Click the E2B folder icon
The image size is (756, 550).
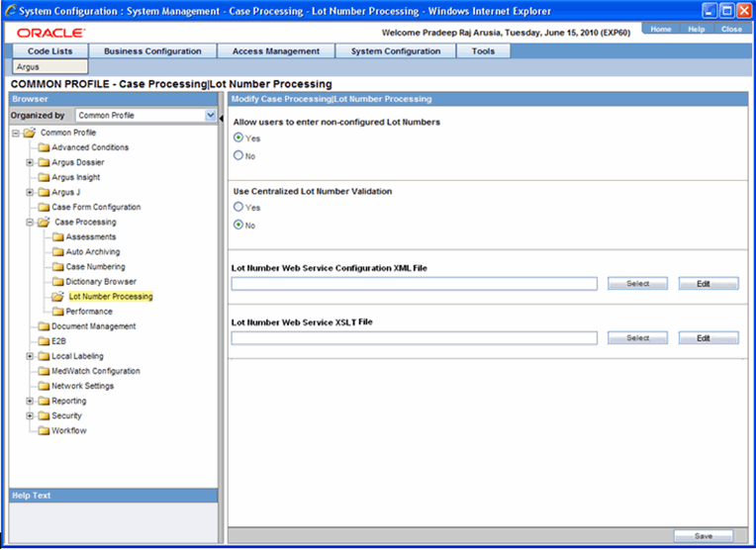[44, 341]
